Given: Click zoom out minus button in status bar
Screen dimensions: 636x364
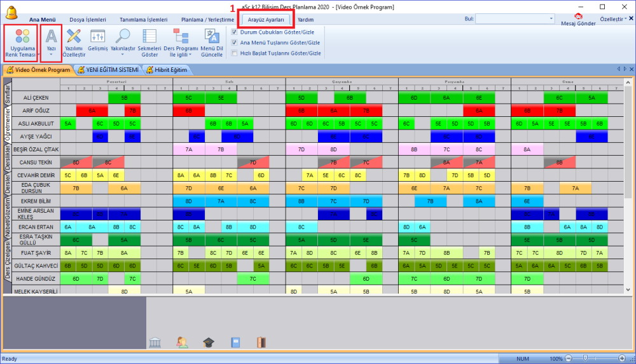Looking at the screenshot, I should (569, 358).
